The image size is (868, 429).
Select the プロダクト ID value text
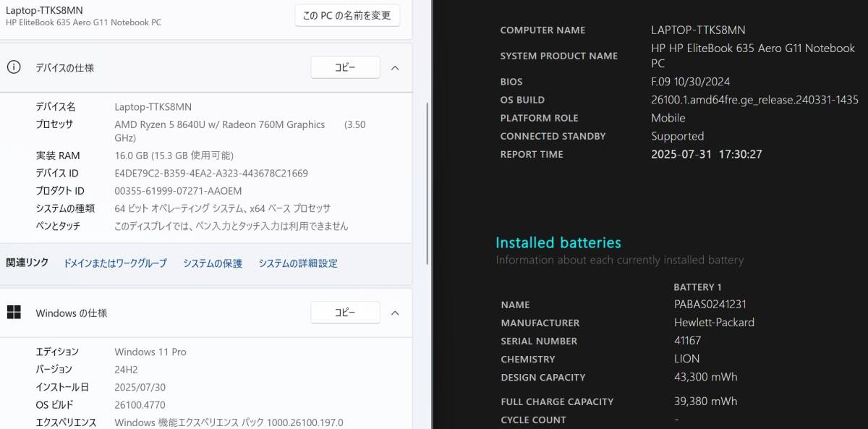pyautogui.click(x=178, y=190)
